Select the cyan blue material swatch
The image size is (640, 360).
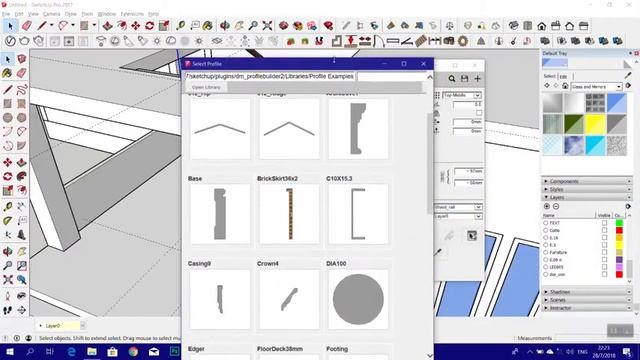(x=595, y=145)
